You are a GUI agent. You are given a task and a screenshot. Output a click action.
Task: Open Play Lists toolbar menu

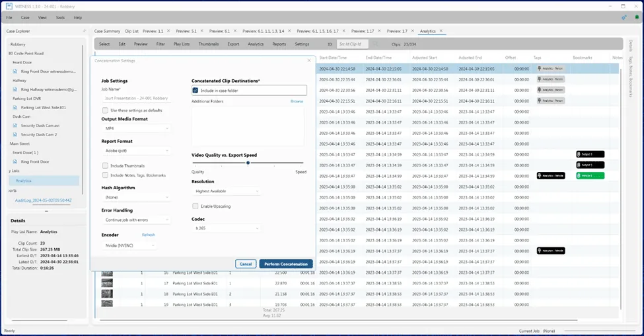pyautogui.click(x=182, y=44)
